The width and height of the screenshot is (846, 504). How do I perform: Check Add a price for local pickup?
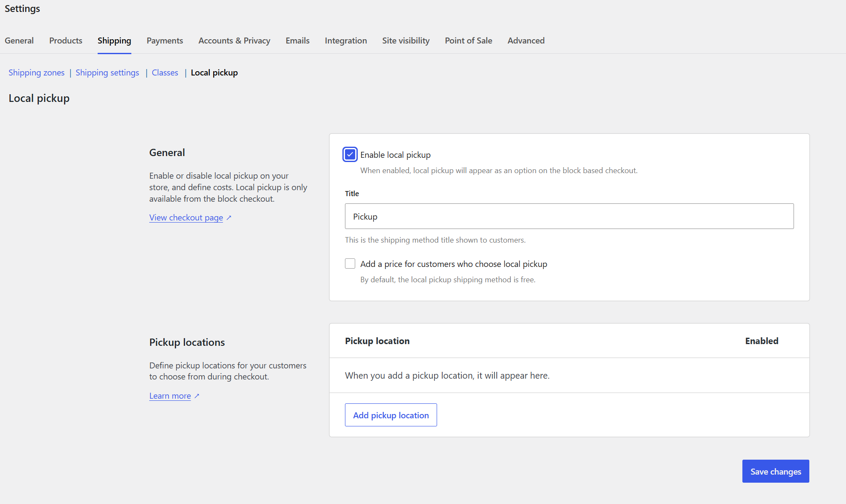350,264
